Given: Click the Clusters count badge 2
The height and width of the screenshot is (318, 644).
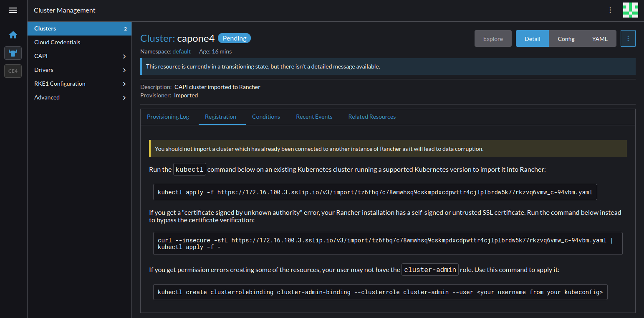Looking at the screenshot, I should coord(125,29).
